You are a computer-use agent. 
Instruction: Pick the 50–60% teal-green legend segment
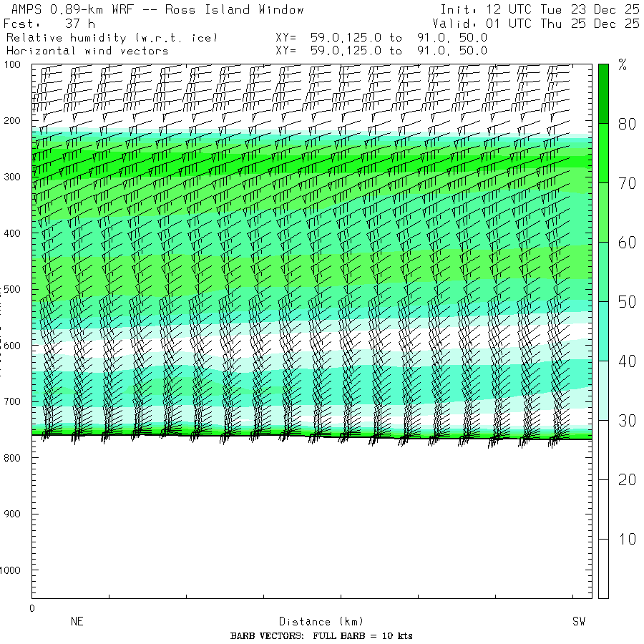(x=603, y=271)
